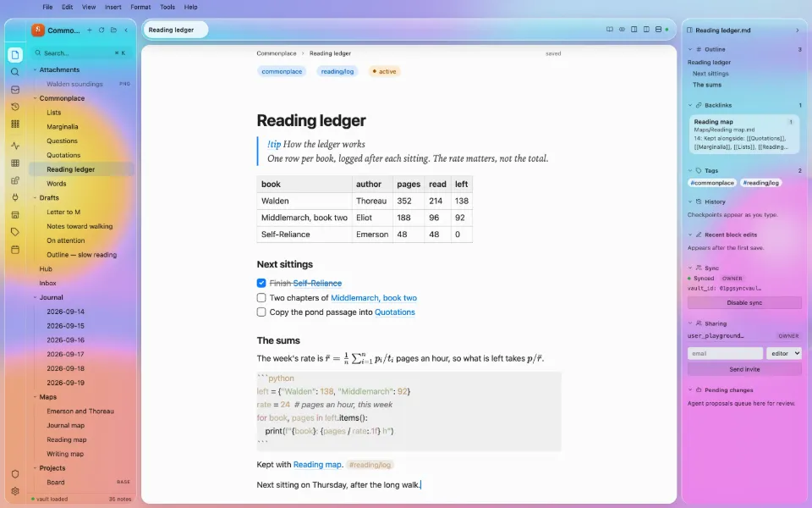This screenshot has height=508, width=812.
Task: Open the tag icon in activity bar
Action: (x=15, y=232)
